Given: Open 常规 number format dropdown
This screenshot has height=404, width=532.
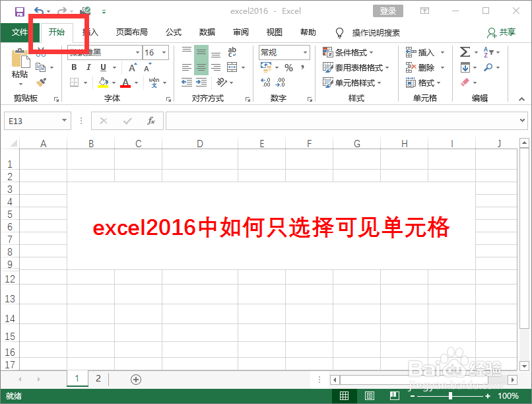Looking at the screenshot, I should (306, 52).
